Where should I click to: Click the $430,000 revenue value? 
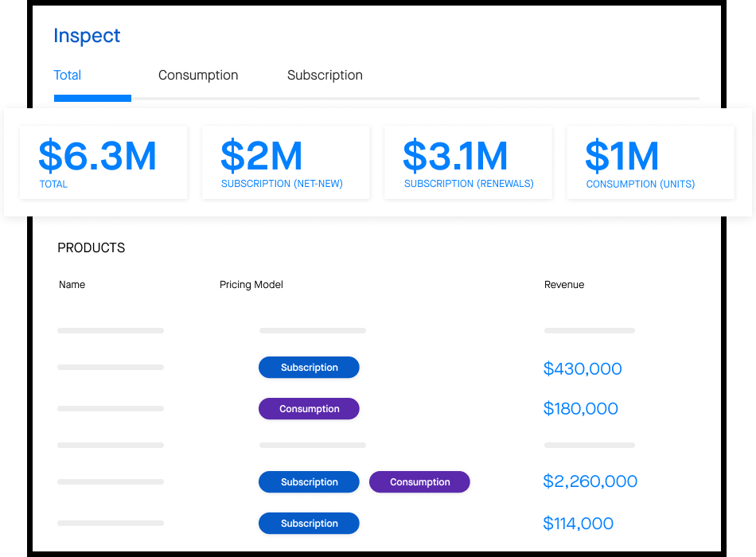point(583,369)
